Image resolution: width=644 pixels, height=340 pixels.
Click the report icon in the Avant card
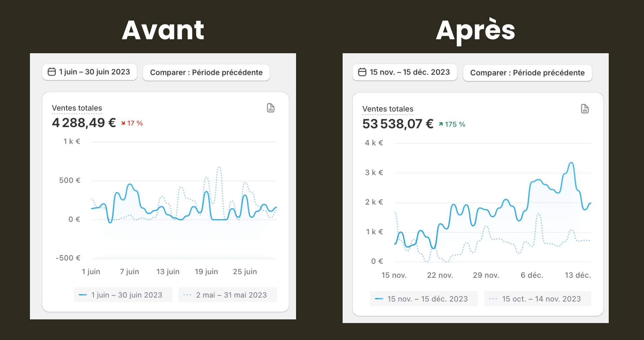click(x=271, y=108)
